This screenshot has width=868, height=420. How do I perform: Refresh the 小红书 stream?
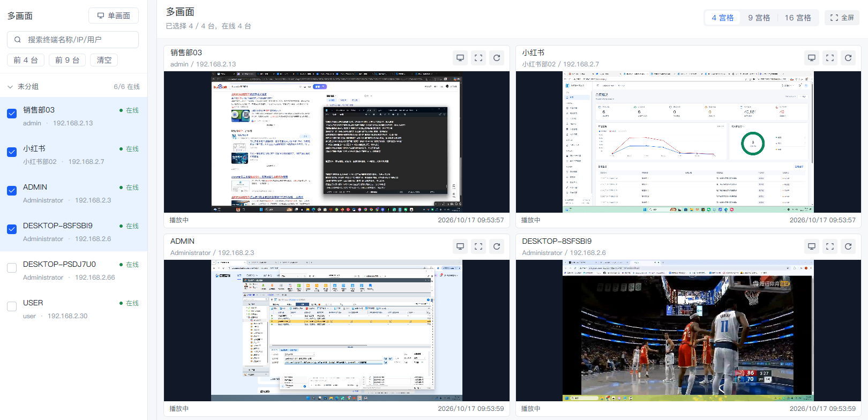pyautogui.click(x=848, y=58)
